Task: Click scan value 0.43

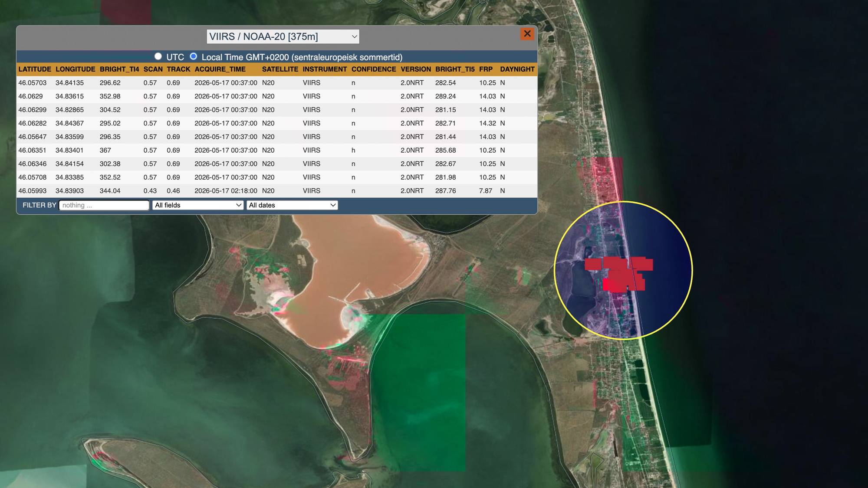Action: tap(150, 190)
